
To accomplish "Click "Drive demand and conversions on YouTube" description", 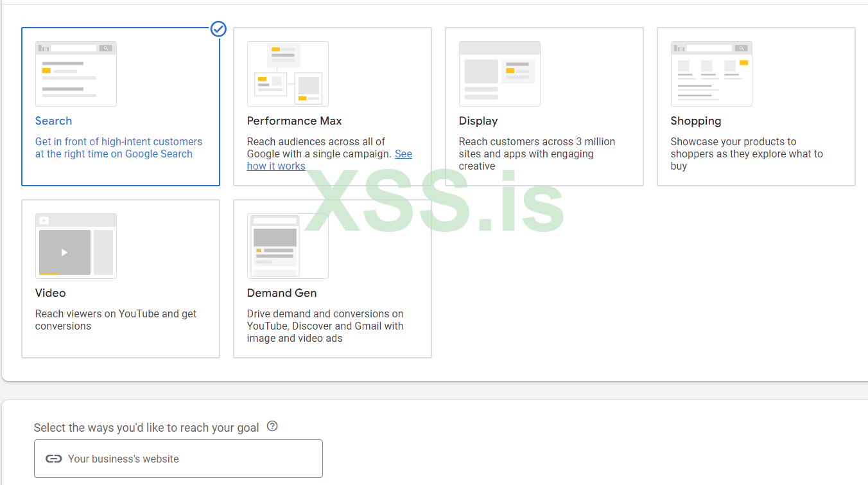I will click(x=325, y=326).
